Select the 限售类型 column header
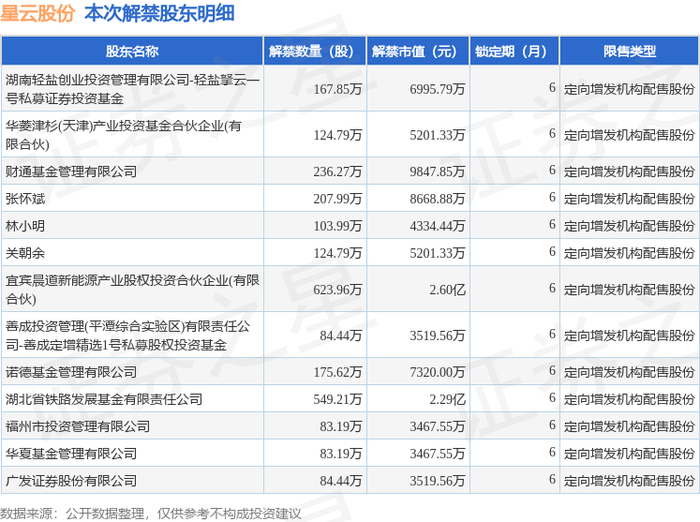 click(629, 51)
